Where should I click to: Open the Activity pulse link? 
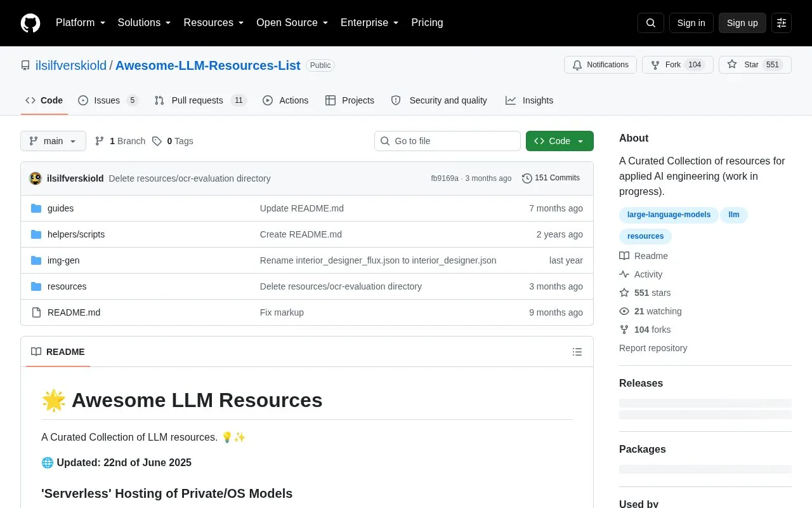click(x=641, y=274)
